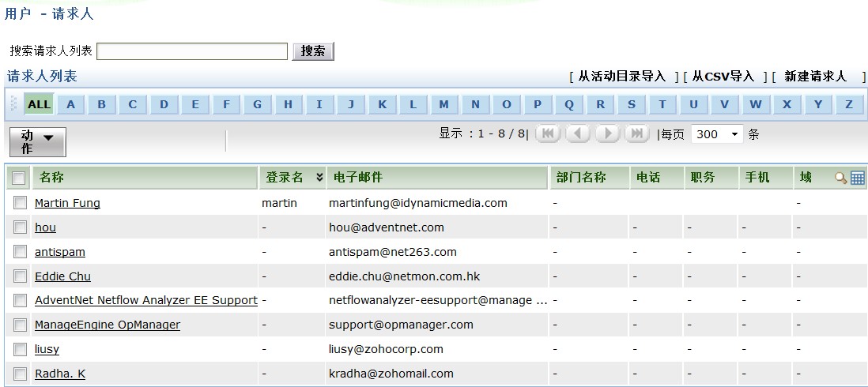Check the box for Martin Fung
This screenshot has width=868, height=387.
[x=20, y=203]
